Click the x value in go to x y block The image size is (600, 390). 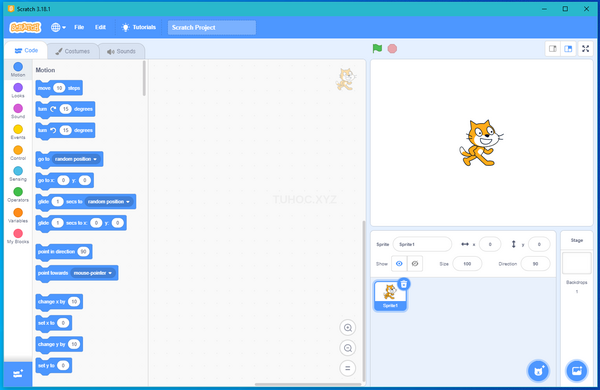tap(64, 180)
